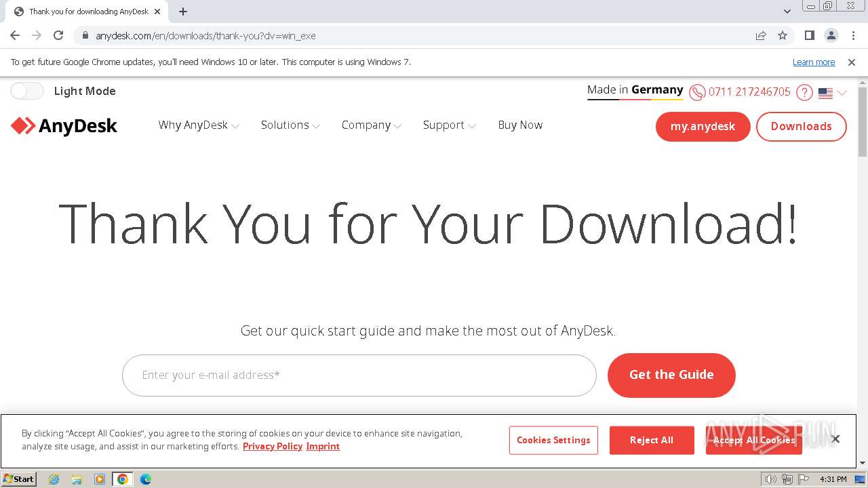
Task: Open the media player taskbar icon
Action: pyautogui.click(x=100, y=479)
